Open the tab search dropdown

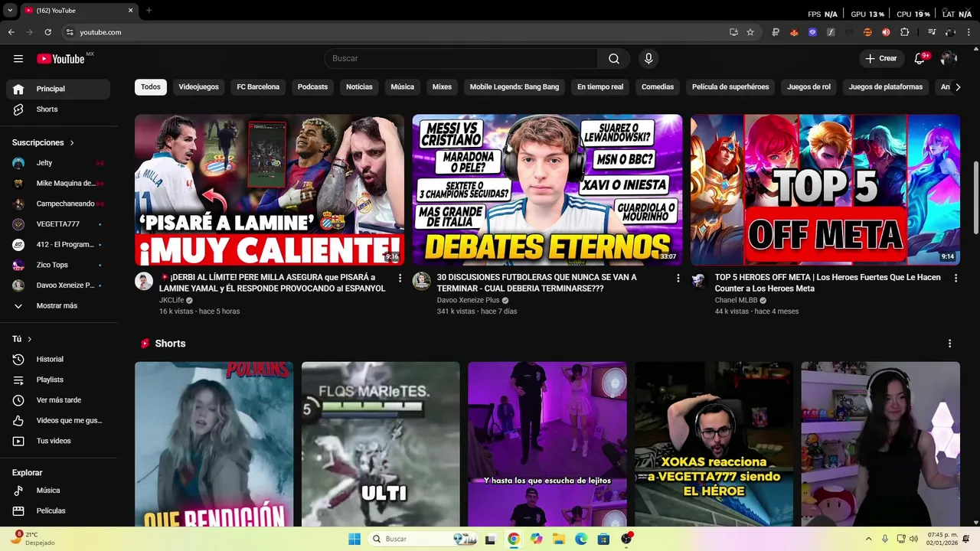(x=10, y=11)
